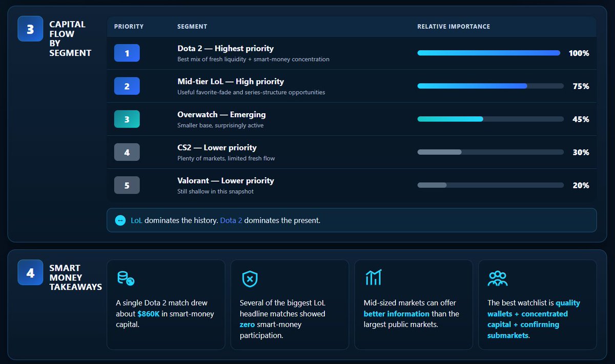Image resolution: width=615 pixels, height=364 pixels.
Task: Click 'Plenty of markets, limited fresh flow' text
Action: [x=226, y=159]
